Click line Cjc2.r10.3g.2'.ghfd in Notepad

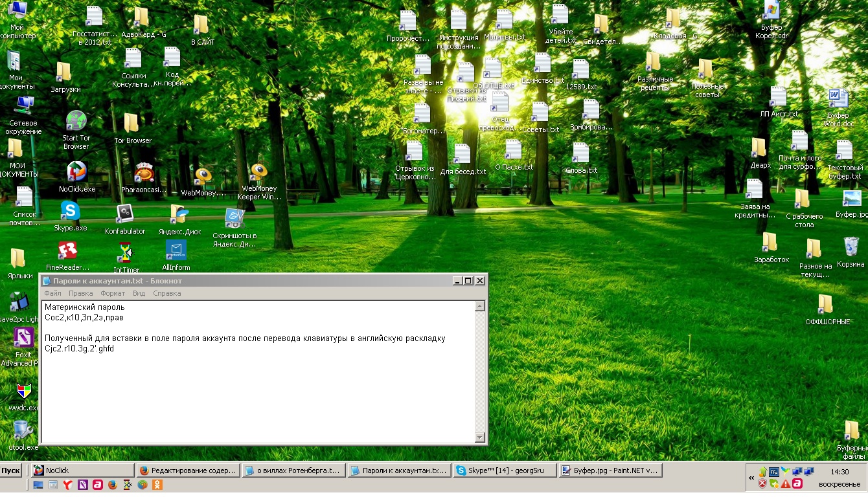(x=79, y=349)
